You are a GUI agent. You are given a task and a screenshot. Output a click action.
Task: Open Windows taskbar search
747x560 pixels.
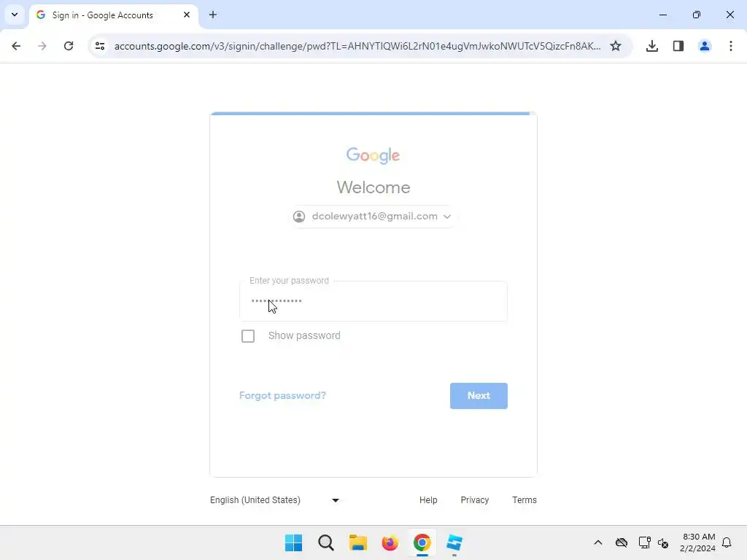[x=326, y=542]
